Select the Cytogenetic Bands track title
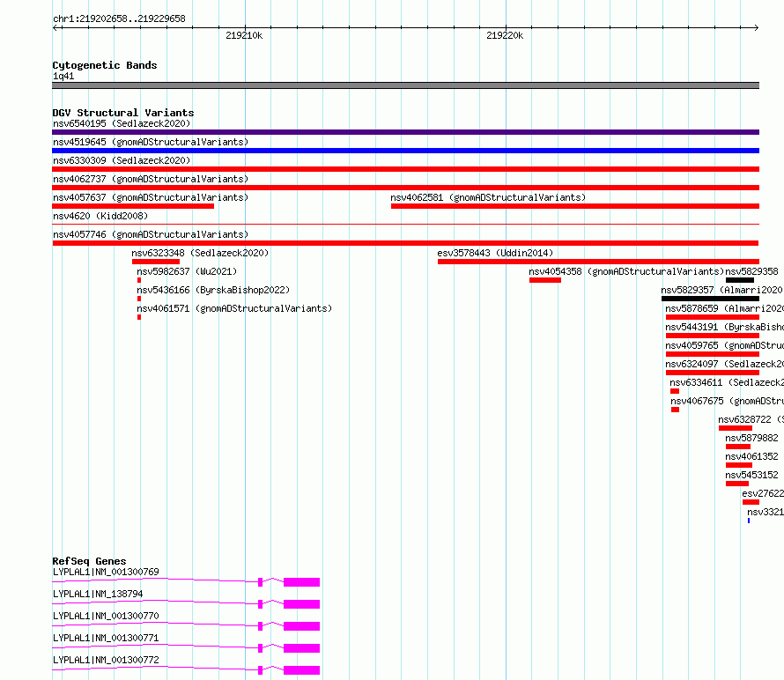Image resolution: width=784 pixels, height=680 pixels. 105,65
